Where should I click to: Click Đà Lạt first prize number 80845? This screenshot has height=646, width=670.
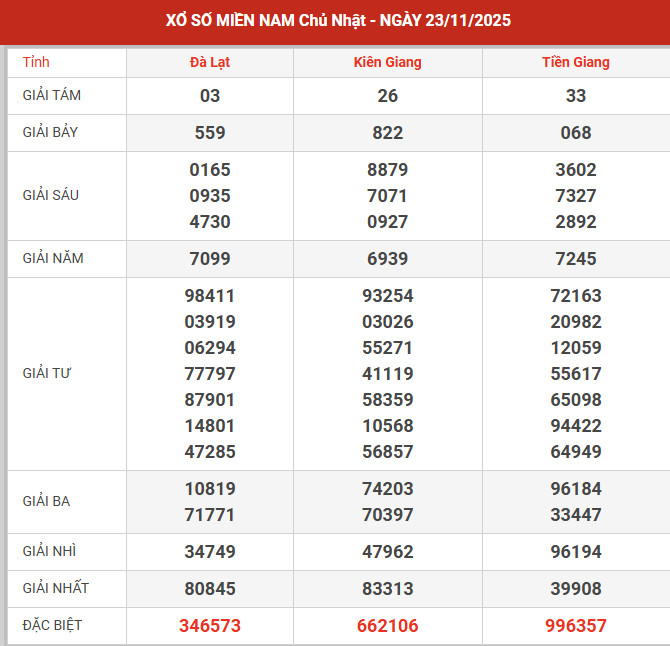point(210,589)
